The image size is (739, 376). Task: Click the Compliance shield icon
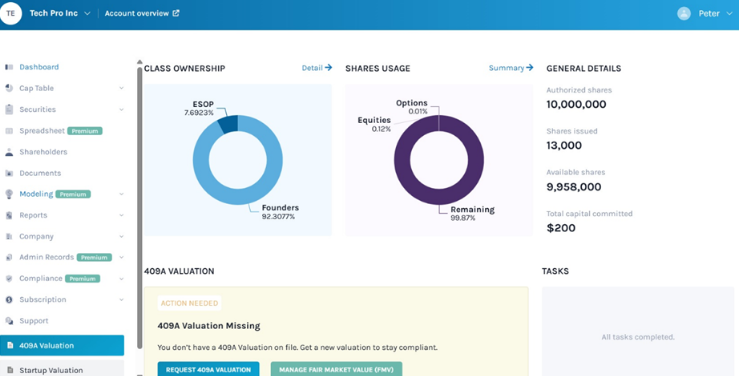[x=9, y=278]
